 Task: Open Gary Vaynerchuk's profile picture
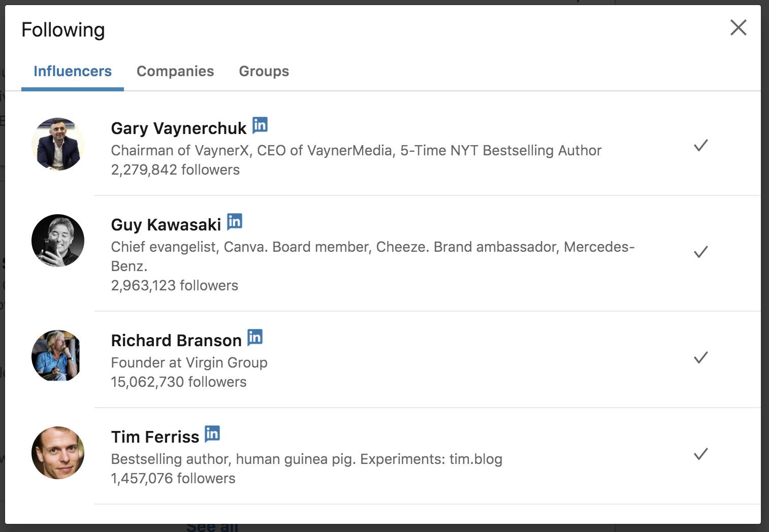coord(58,144)
